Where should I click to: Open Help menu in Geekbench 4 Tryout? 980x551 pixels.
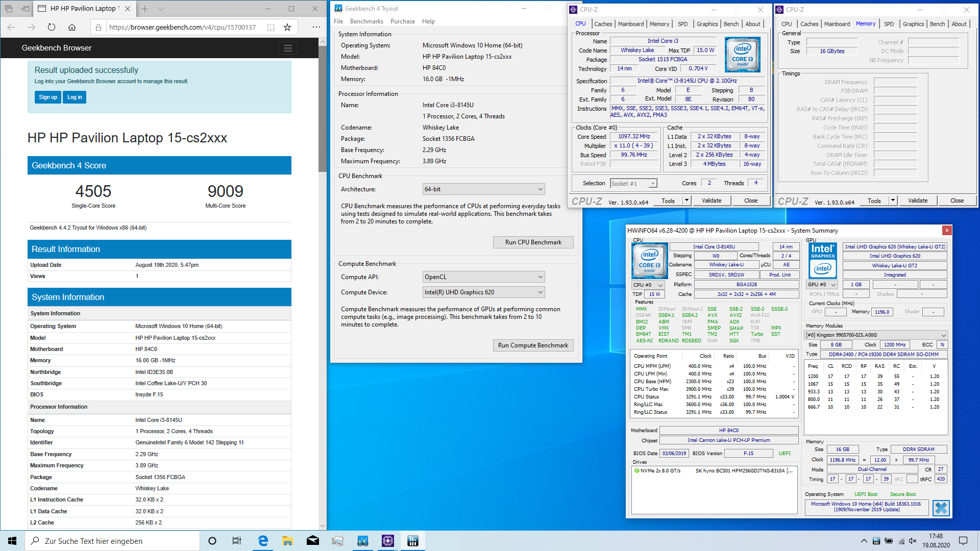coord(428,21)
